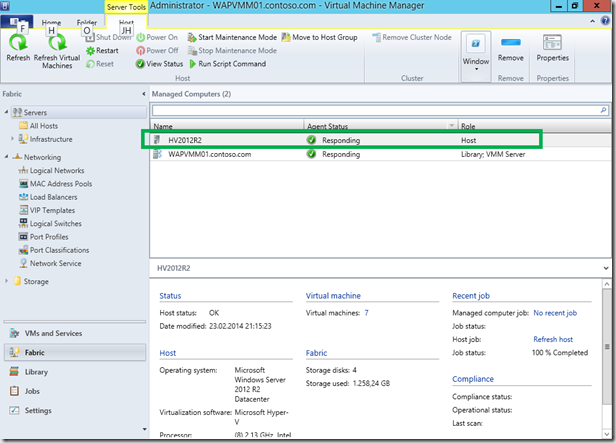The width and height of the screenshot is (616, 443).
Task: Open the Fabric workspace
Action: (75, 352)
